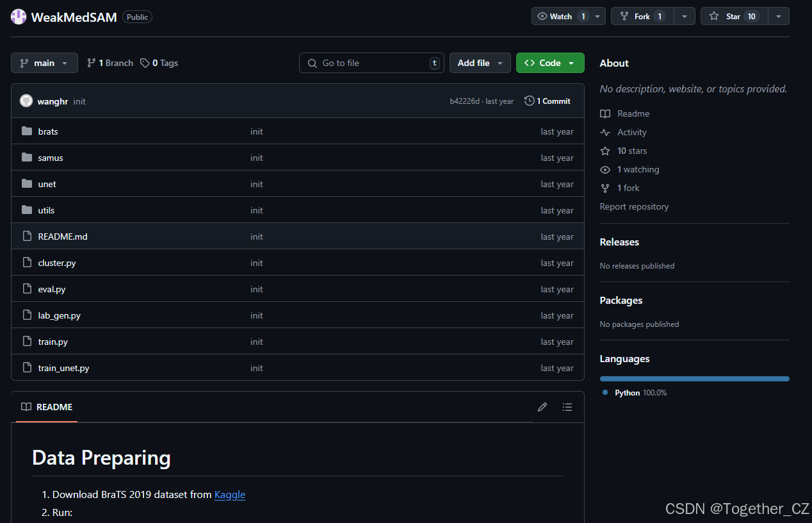Open the init commit message in header row
The image size is (812, 523).
pyautogui.click(x=79, y=101)
